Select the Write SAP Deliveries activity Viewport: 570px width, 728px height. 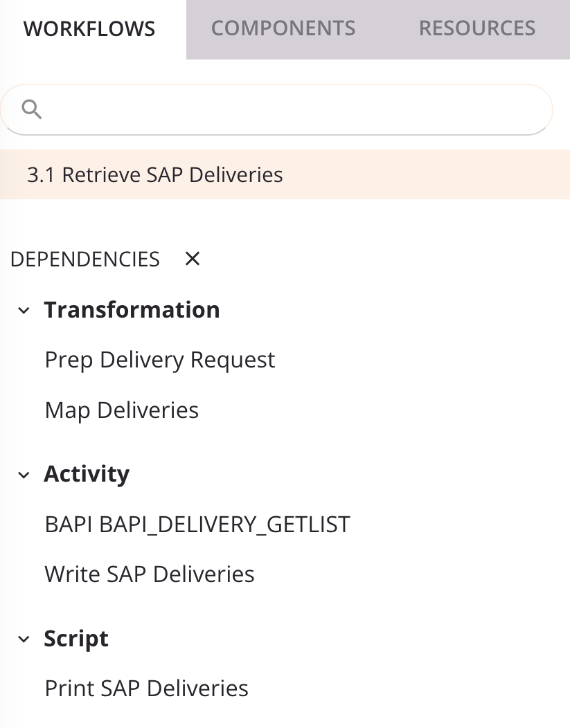coord(149,574)
